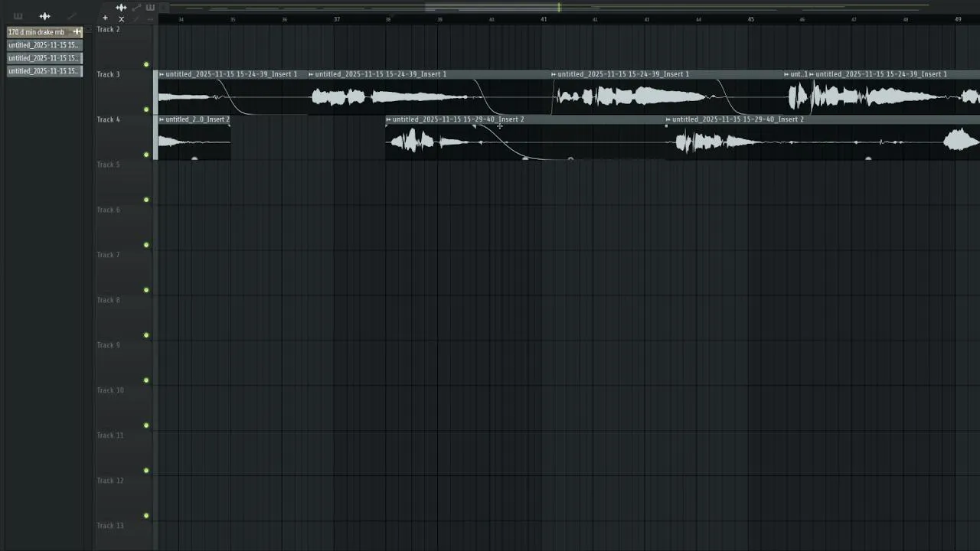Mute Track 12 with its green light
Image resolution: width=980 pixels, height=551 pixels.
coord(146,516)
